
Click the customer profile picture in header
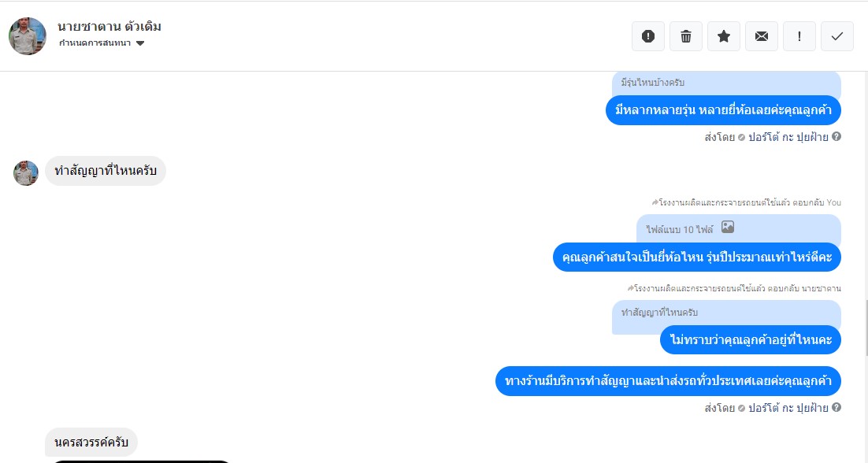click(x=28, y=36)
